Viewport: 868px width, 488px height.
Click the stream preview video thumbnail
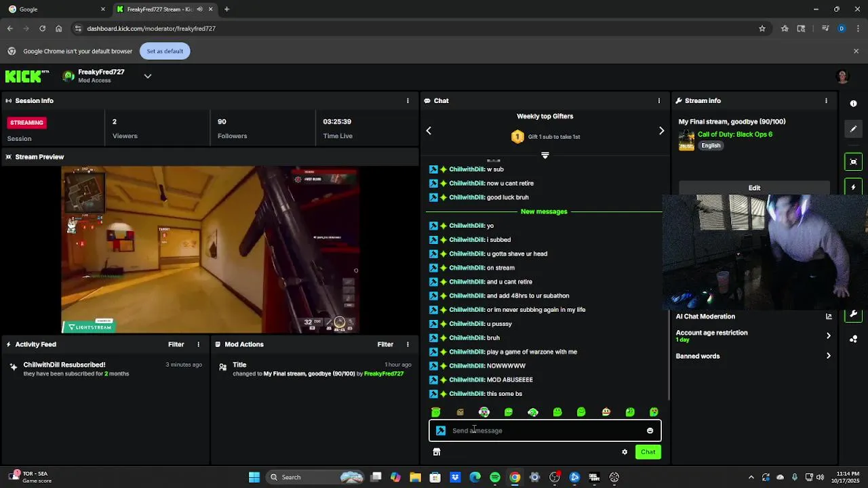(210, 250)
